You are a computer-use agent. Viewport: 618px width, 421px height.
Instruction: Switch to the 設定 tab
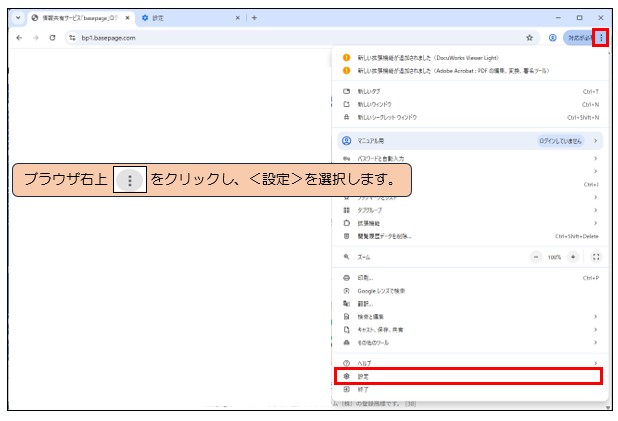tap(189, 18)
